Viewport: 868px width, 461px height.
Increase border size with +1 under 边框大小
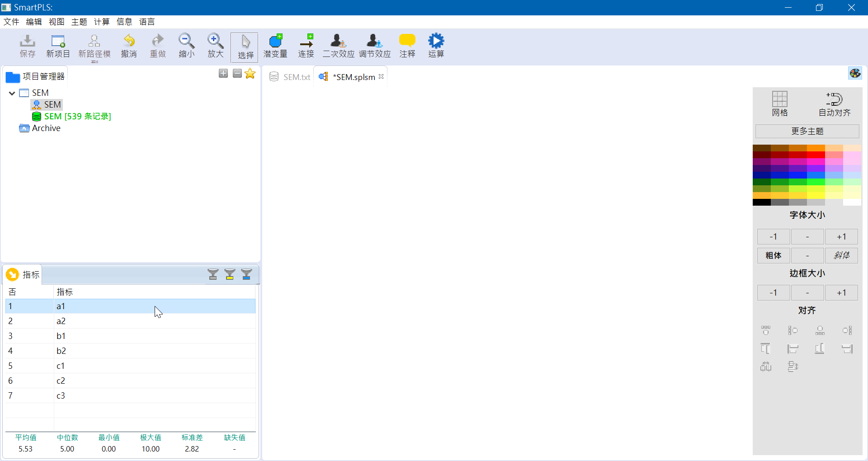point(841,293)
